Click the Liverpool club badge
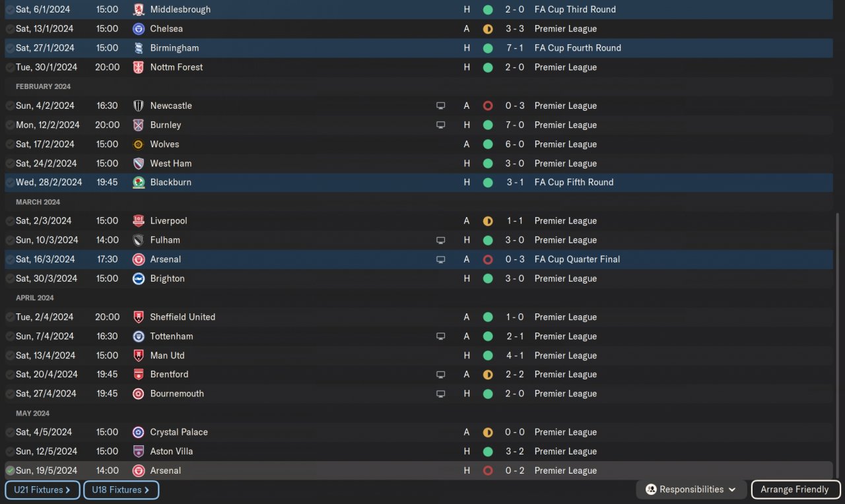This screenshot has height=504, width=845. coord(139,221)
